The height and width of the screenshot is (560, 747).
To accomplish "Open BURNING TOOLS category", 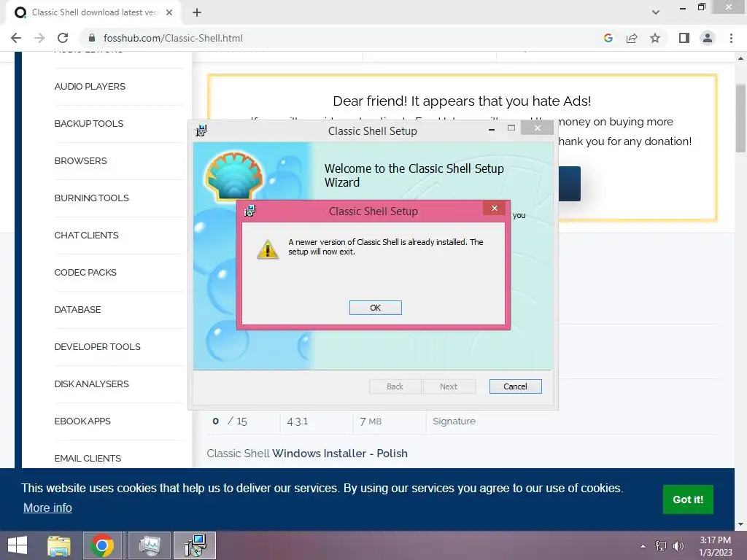I will 91,198.
